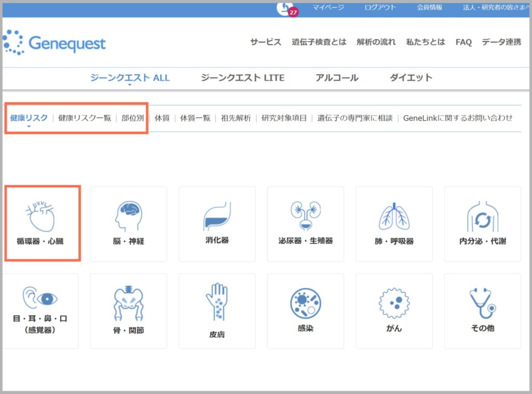Open the FAQ menu item
Viewport: 532px width, 394px height.
click(x=463, y=42)
